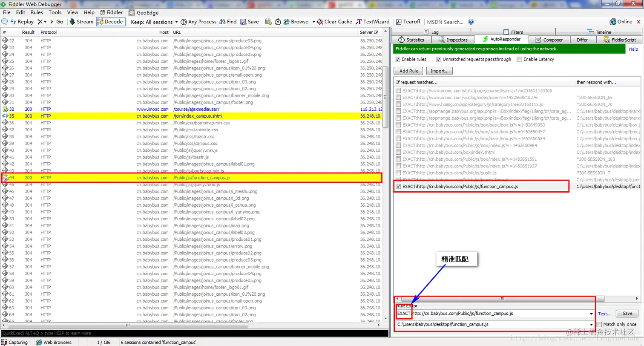Toggle Stream mode in toolbar

(81, 22)
